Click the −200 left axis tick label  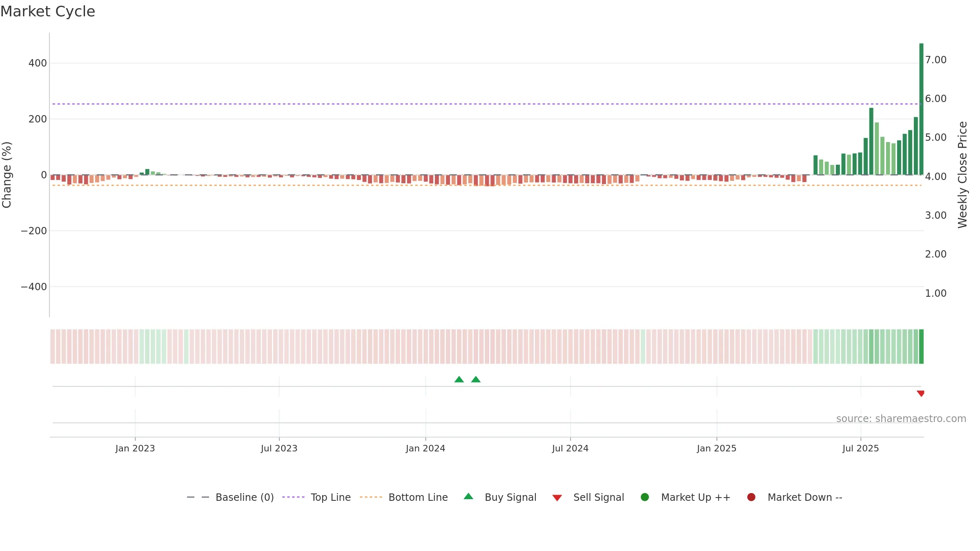click(34, 231)
